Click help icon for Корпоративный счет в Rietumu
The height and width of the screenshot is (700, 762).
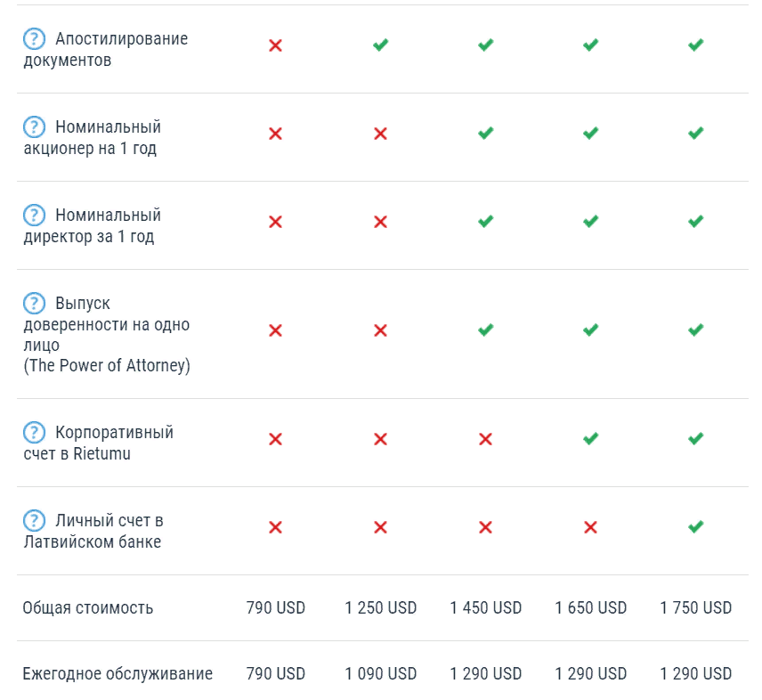click(34, 433)
